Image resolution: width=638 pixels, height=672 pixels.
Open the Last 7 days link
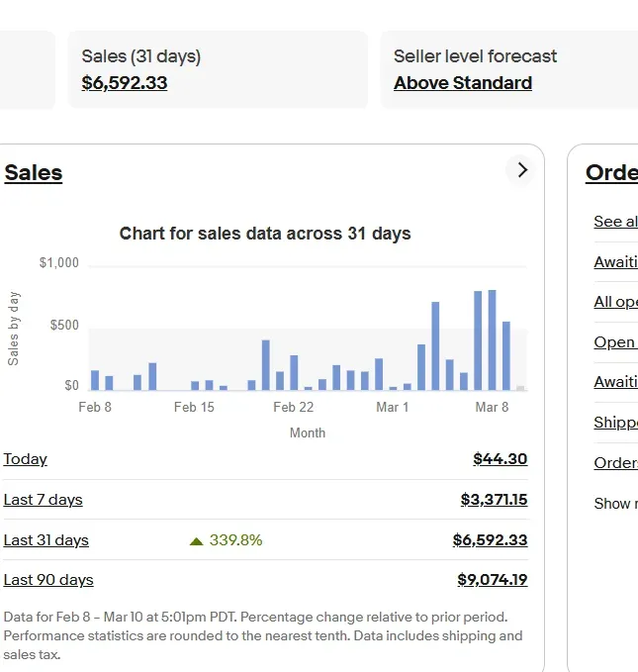43,500
